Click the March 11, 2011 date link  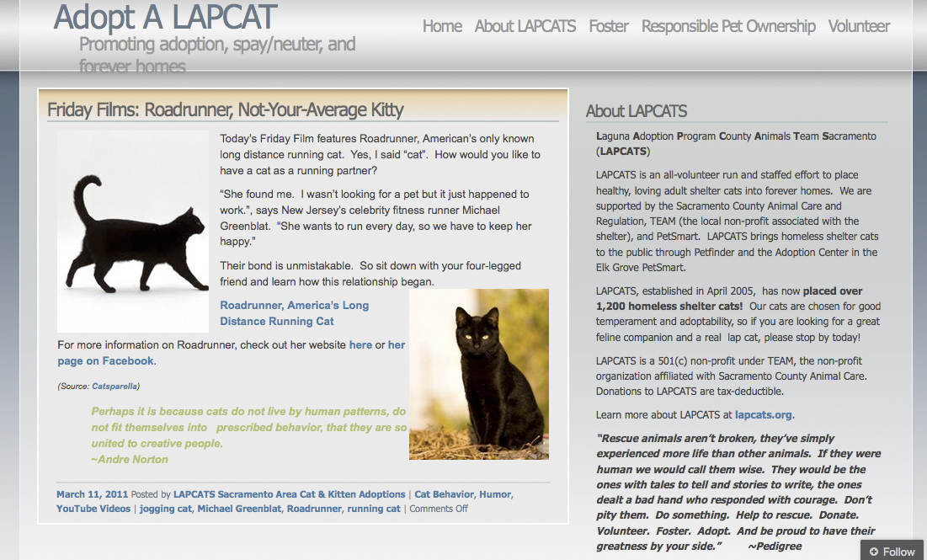click(x=93, y=494)
